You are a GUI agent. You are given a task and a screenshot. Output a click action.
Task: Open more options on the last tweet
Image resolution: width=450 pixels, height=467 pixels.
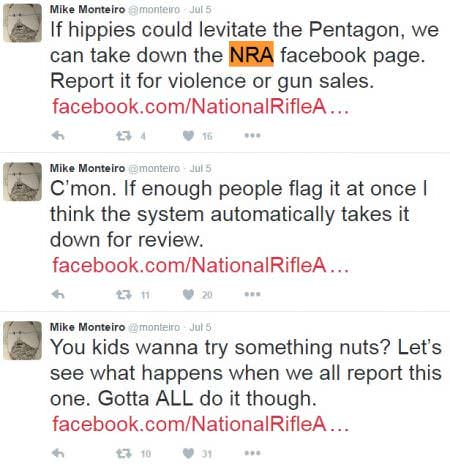[252, 453]
